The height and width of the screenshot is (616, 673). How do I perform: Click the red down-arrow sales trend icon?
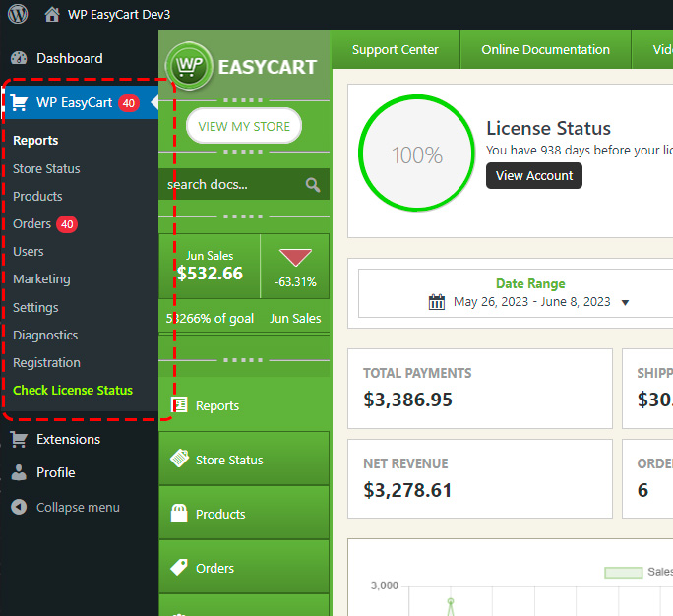[295, 258]
